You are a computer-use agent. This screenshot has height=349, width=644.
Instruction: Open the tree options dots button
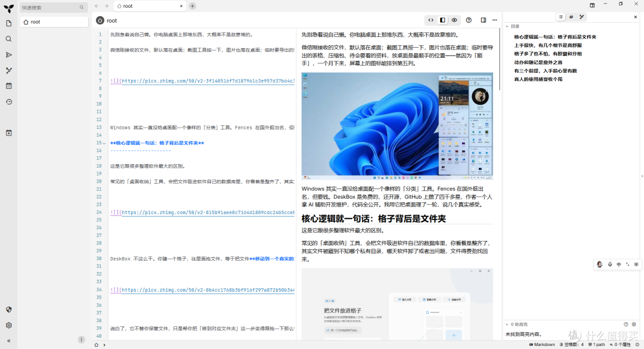coord(81,339)
